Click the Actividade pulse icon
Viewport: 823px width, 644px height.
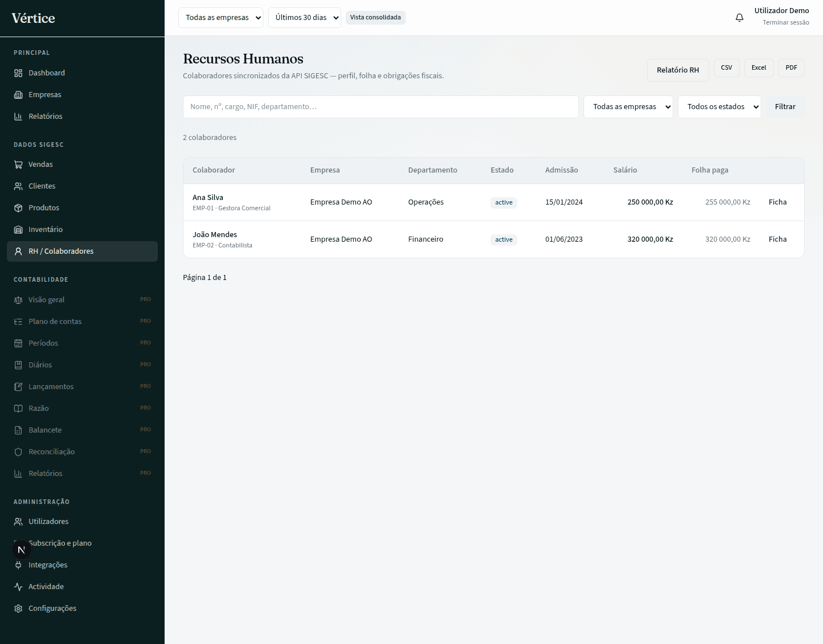pyautogui.click(x=18, y=587)
